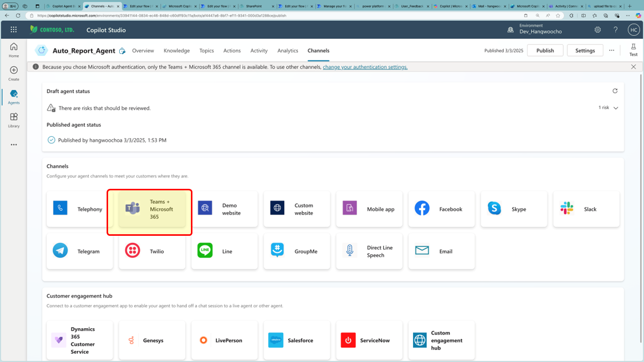Click the Auto_Report_Agent name

pyautogui.click(x=84, y=50)
